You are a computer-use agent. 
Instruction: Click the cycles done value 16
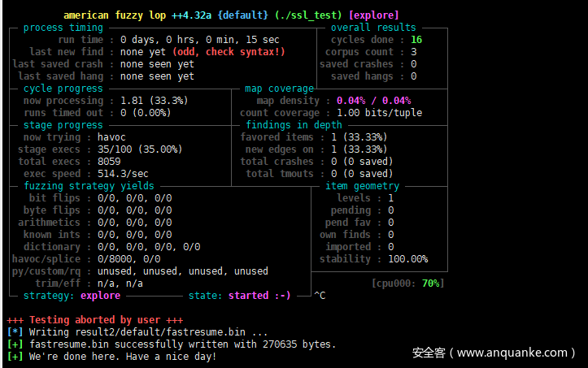[416, 40]
